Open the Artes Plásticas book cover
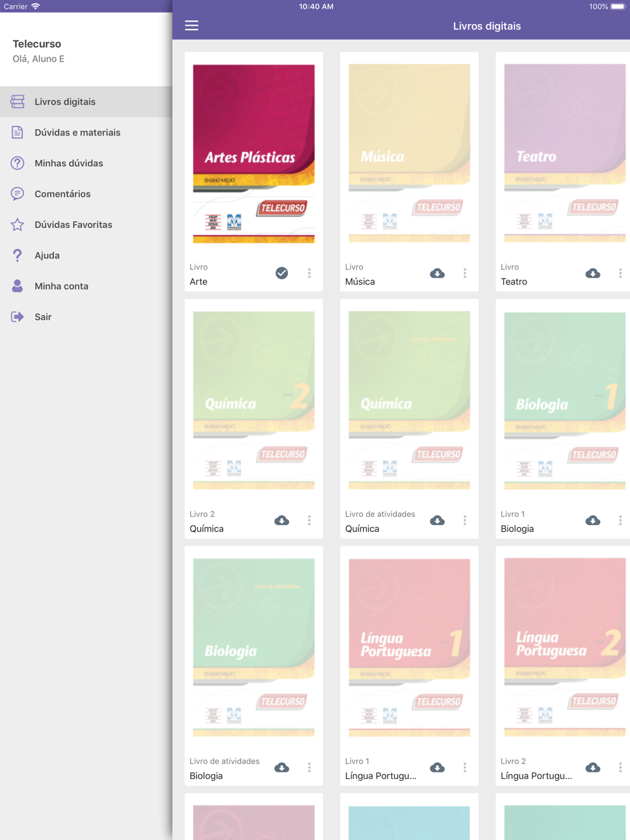Image resolution: width=630 pixels, height=840 pixels. [254, 154]
